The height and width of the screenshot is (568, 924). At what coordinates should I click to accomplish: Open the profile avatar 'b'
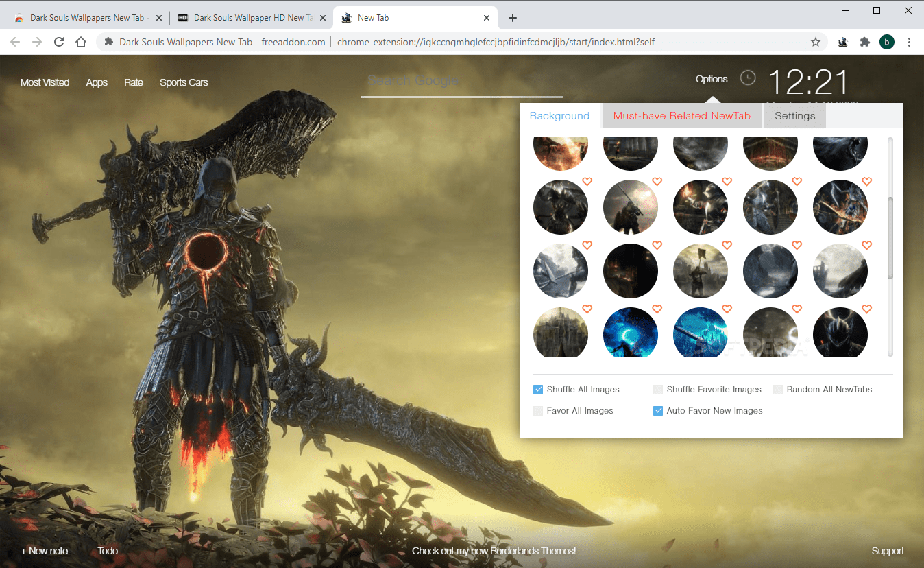(887, 42)
